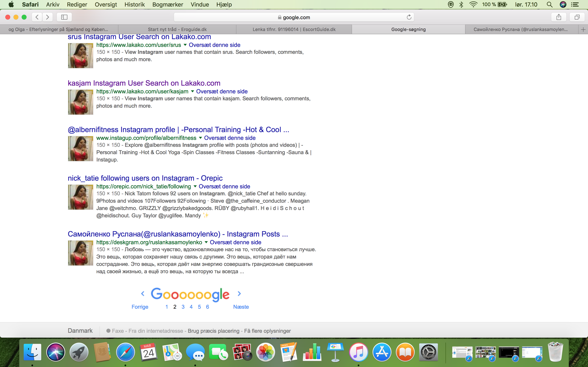This screenshot has width=588, height=367.
Task: Reload the page with refresh icon
Action: pos(409,17)
